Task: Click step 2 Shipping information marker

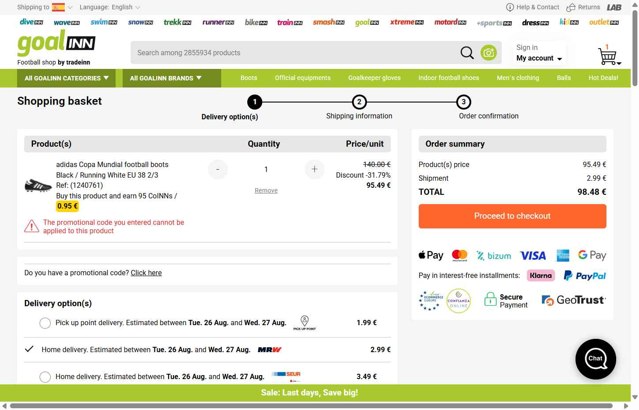Action: 359,102
